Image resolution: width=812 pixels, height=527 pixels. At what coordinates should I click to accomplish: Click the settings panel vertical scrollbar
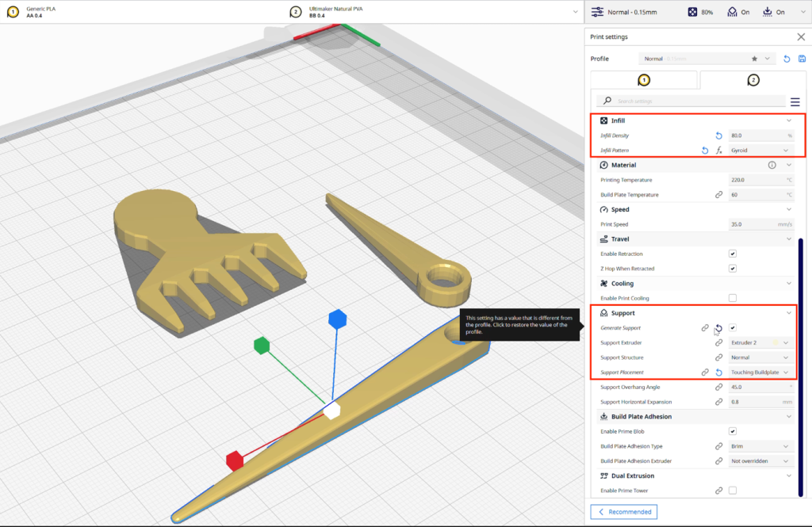tap(801, 367)
